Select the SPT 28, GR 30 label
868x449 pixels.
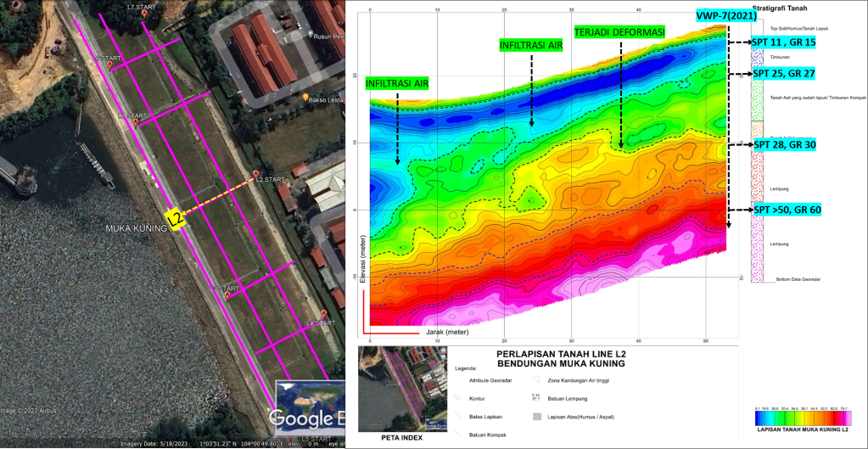click(x=784, y=145)
